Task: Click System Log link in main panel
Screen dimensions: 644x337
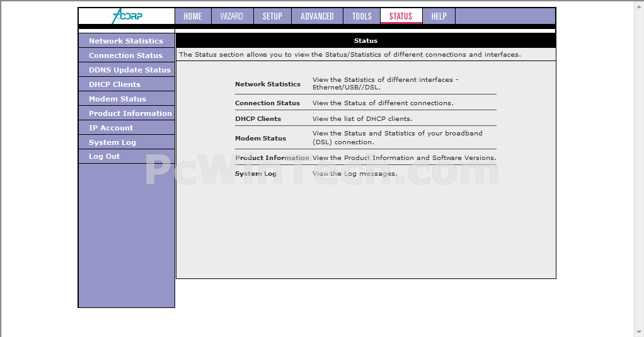Action: [x=255, y=174]
